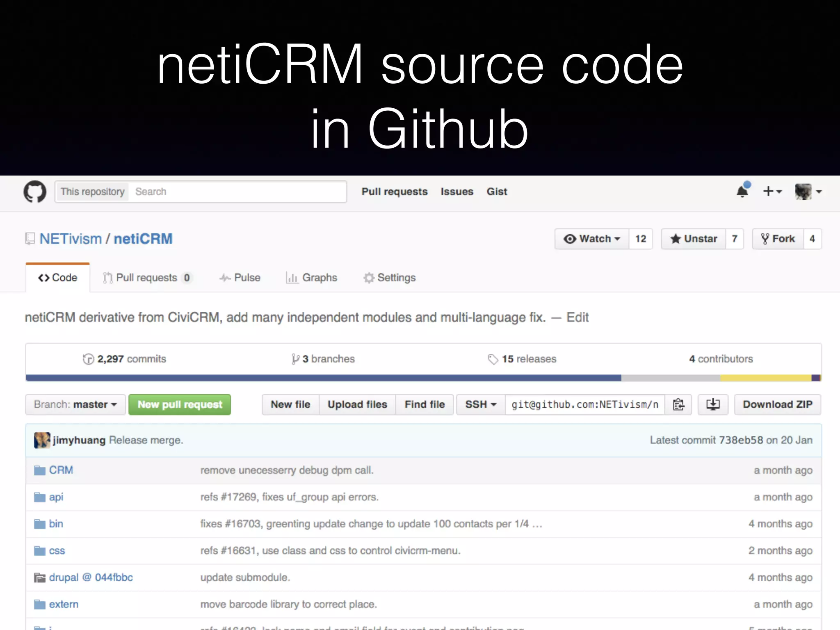Switch to the Pulse tab
The width and height of the screenshot is (840, 630).
[240, 278]
